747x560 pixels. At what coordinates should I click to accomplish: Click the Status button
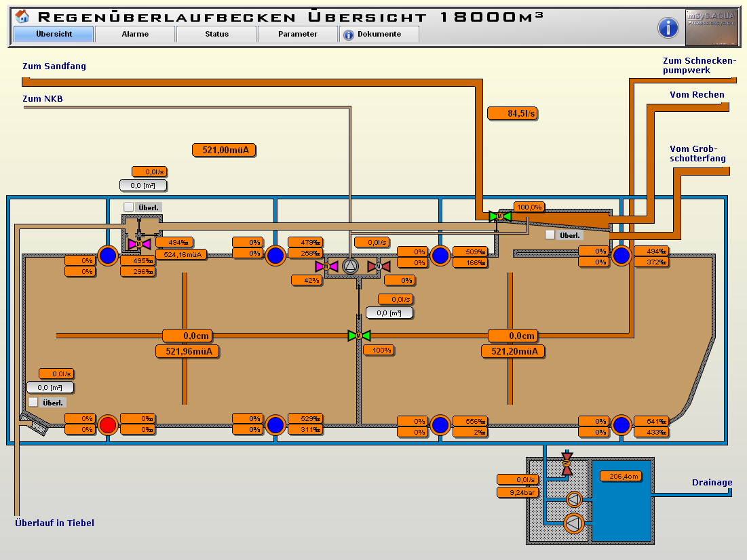coord(216,34)
